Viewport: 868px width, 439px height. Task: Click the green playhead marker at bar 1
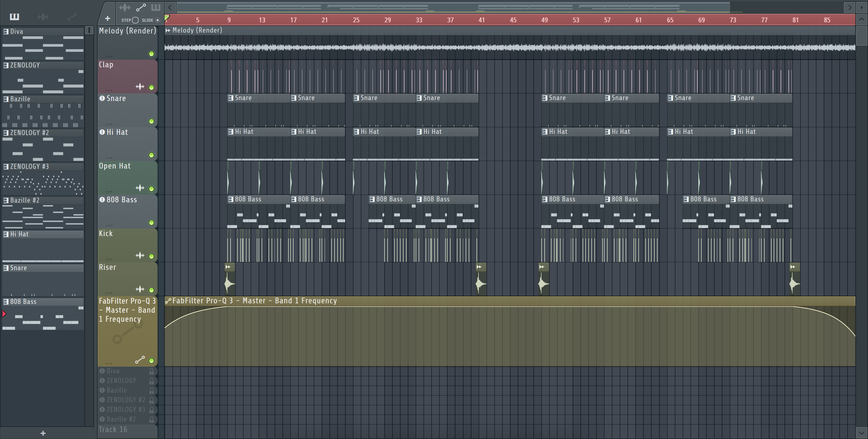tap(167, 17)
